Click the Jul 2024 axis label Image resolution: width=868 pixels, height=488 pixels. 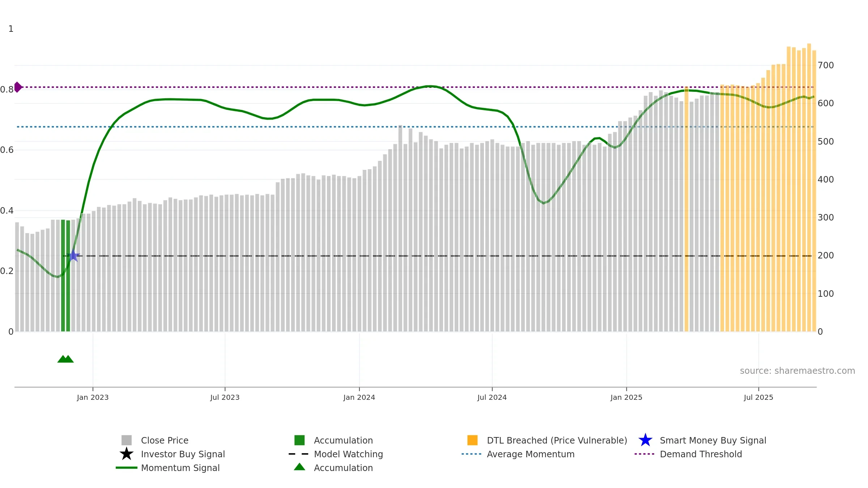(492, 397)
